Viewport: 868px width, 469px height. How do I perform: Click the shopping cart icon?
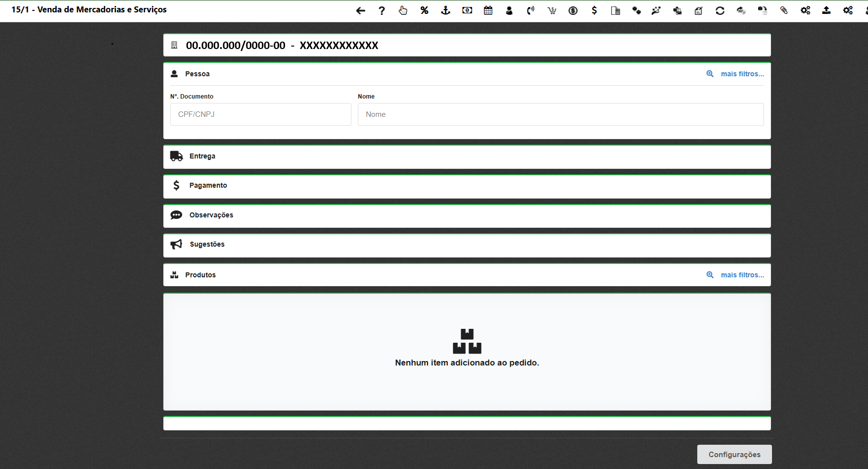pos(552,10)
